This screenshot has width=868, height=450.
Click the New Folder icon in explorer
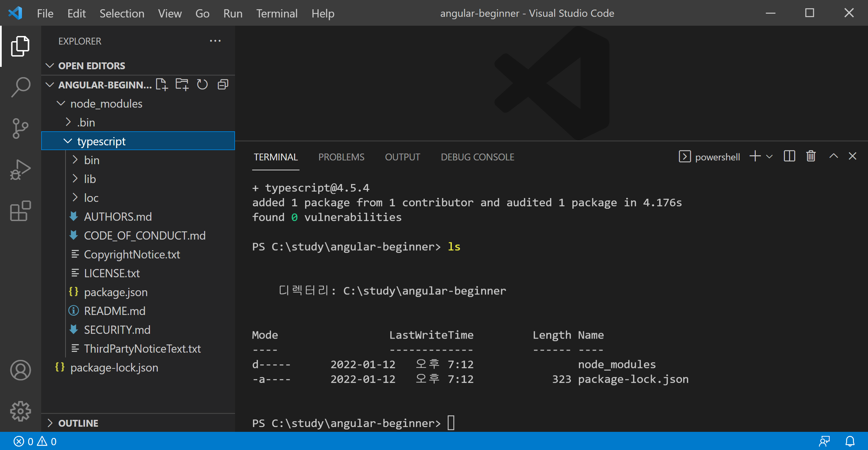click(x=182, y=84)
